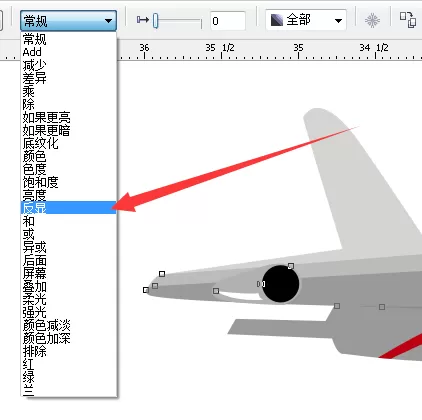Select 色度 blend mode
Screen dimensions: 422x420
coord(69,169)
